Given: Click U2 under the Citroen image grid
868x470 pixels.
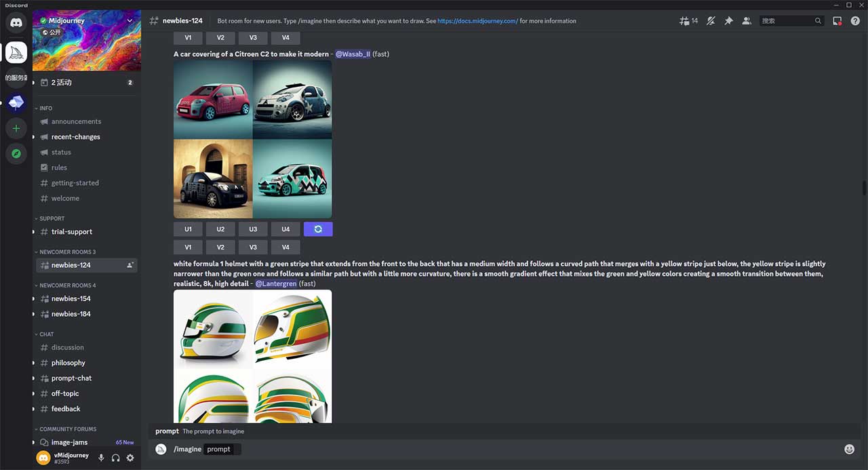Looking at the screenshot, I should point(220,229).
